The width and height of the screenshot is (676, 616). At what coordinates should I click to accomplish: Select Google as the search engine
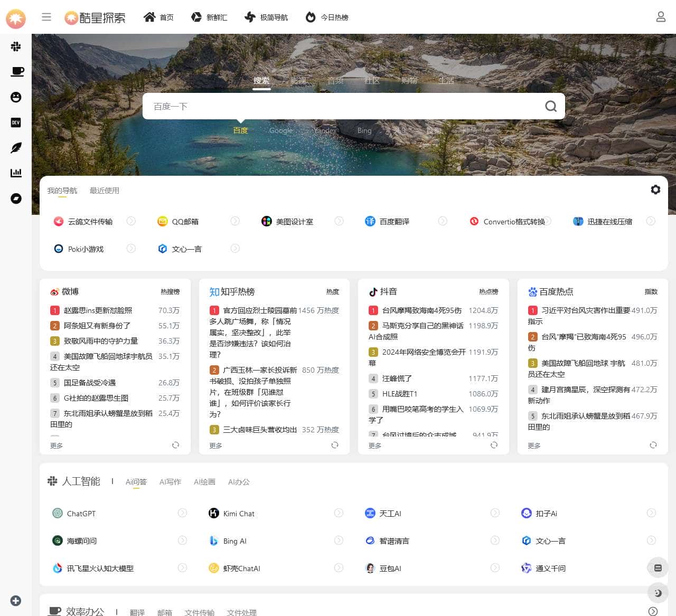(280, 130)
